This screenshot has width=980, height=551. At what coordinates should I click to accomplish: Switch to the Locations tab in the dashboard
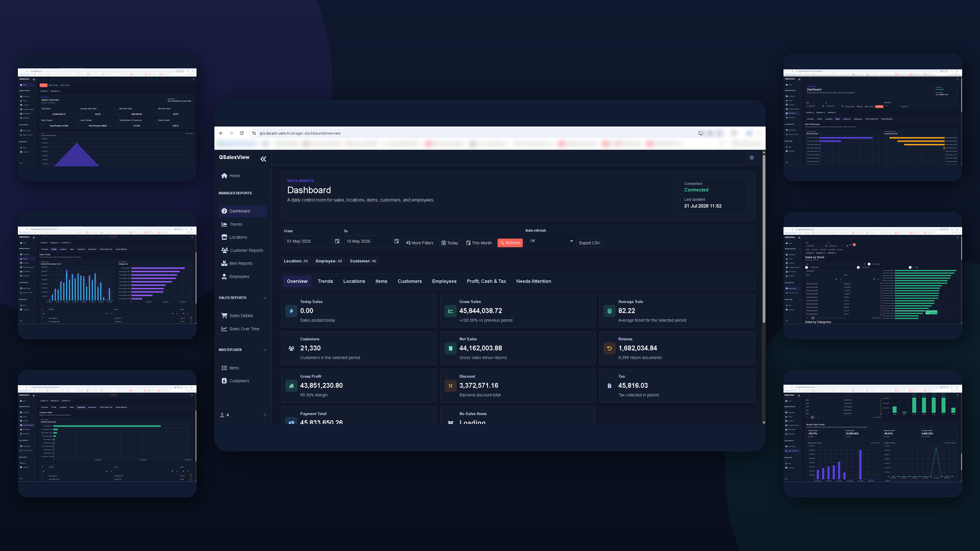click(354, 281)
